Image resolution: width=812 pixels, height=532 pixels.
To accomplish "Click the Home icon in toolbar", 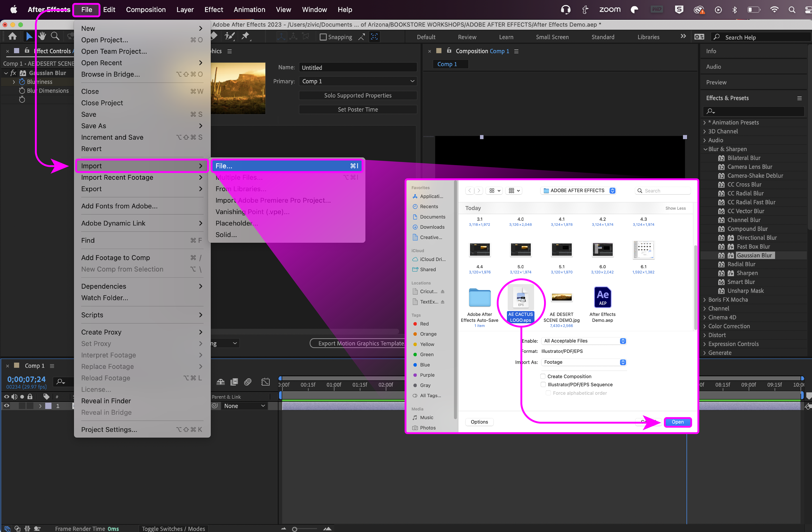I will tap(13, 36).
